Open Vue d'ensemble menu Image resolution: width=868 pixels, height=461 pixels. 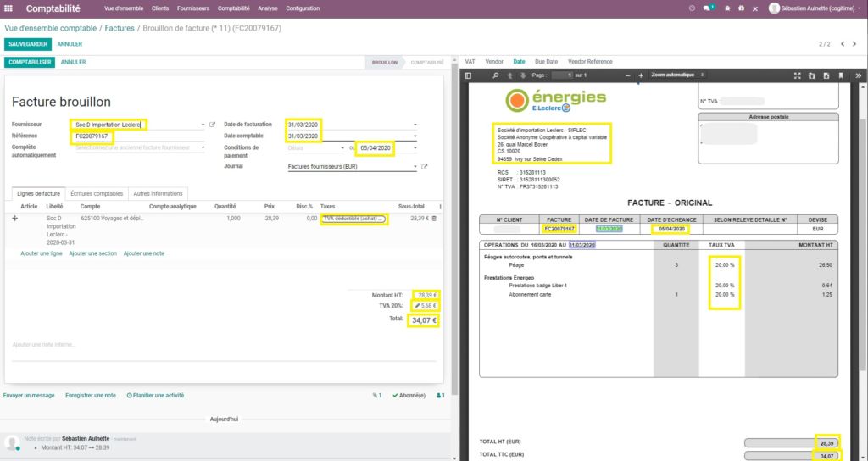(x=124, y=8)
